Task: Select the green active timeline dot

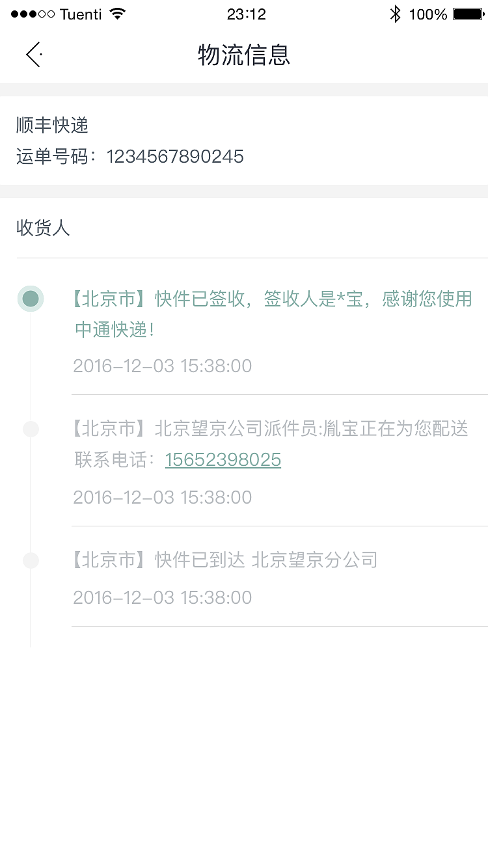Action: click(31, 299)
